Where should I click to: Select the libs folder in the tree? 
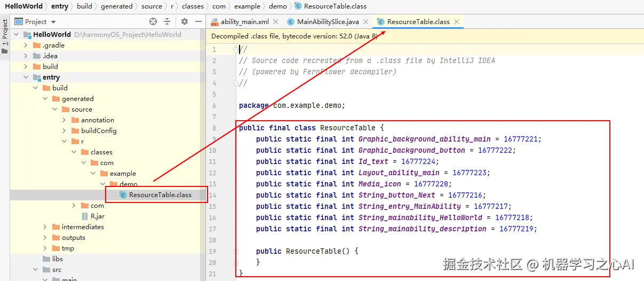pos(57,259)
